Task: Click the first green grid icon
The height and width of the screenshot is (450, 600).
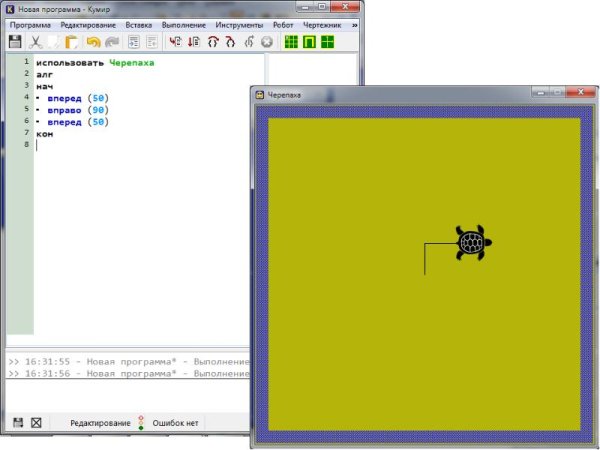Action: tap(291, 42)
